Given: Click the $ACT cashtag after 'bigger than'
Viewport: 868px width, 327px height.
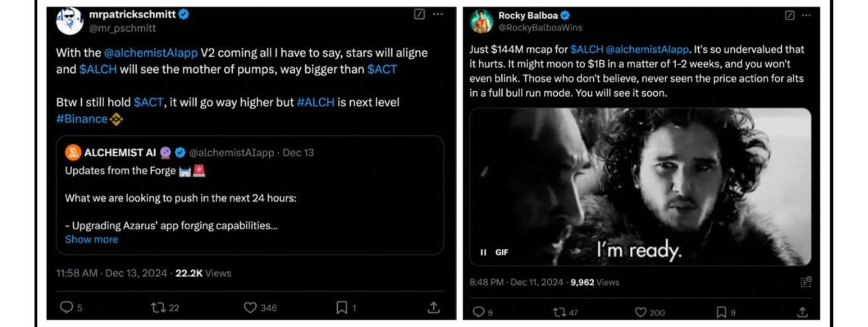Looking at the screenshot, I should [x=381, y=69].
